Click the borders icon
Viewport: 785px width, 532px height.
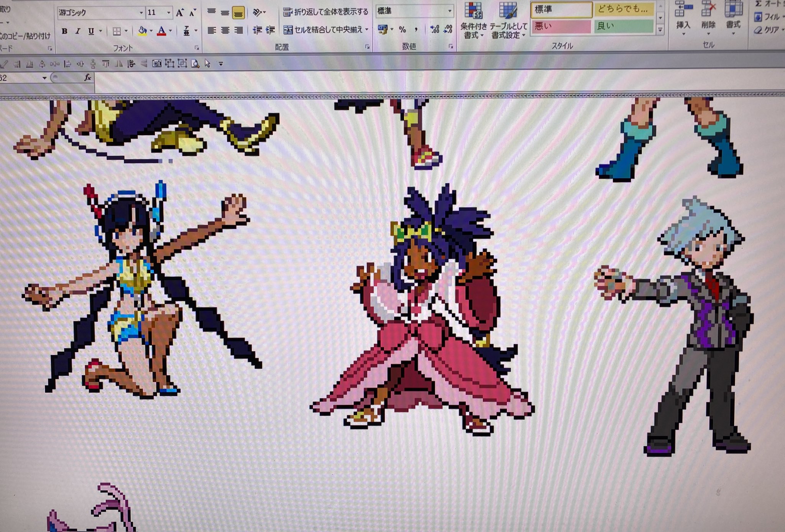(117, 31)
